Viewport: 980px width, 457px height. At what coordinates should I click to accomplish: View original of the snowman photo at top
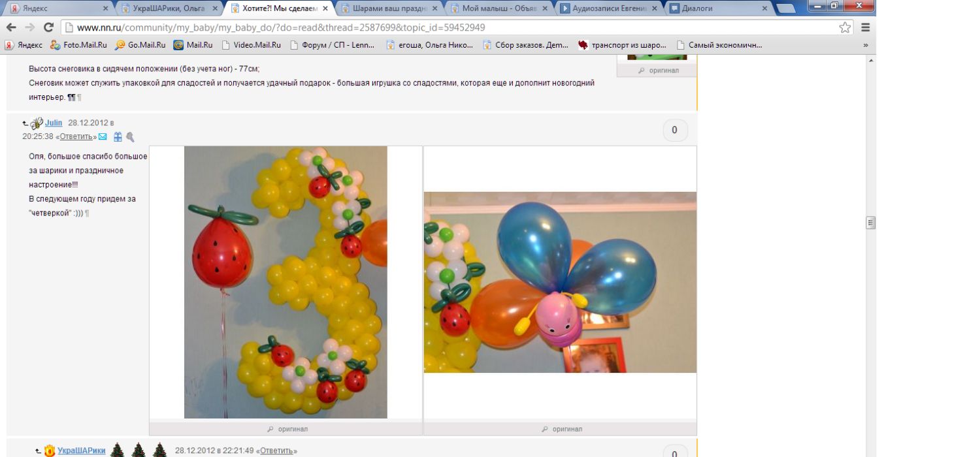click(659, 70)
